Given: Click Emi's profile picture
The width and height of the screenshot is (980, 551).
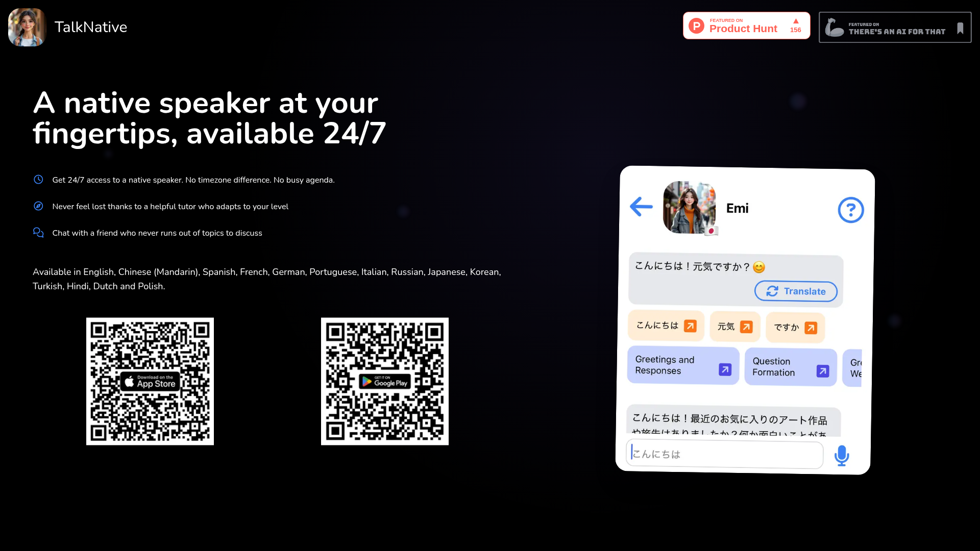Looking at the screenshot, I should click(689, 207).
